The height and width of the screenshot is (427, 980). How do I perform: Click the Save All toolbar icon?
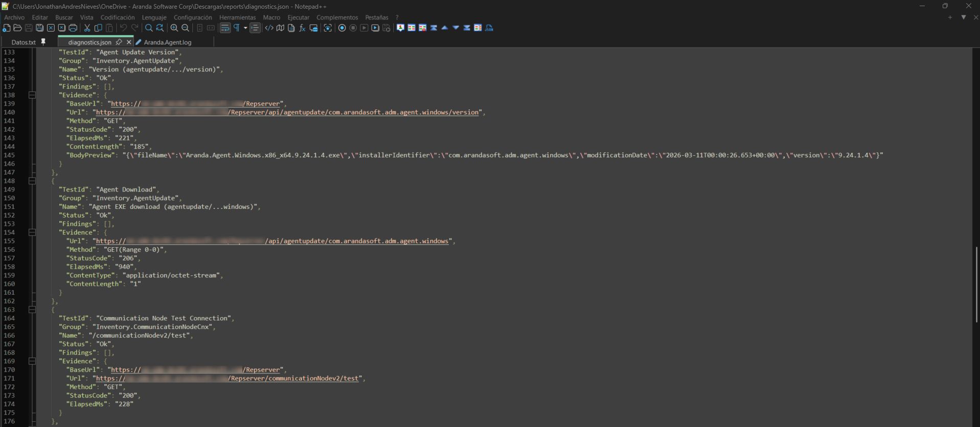[x=39, y=28]
